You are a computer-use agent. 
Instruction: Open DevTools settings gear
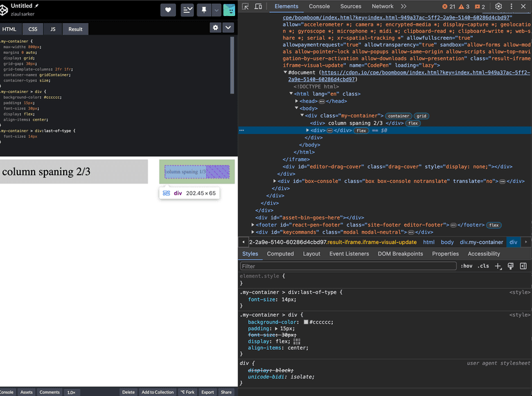tap(497, 6)
